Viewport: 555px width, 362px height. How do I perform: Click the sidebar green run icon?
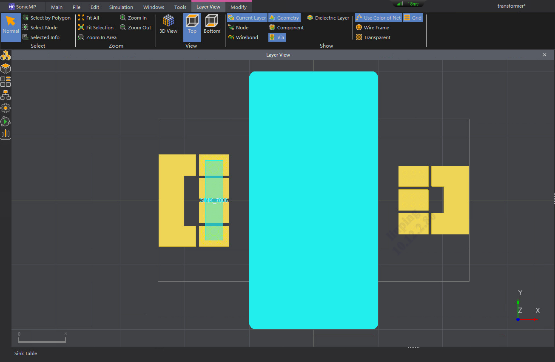tap(6, 121)
